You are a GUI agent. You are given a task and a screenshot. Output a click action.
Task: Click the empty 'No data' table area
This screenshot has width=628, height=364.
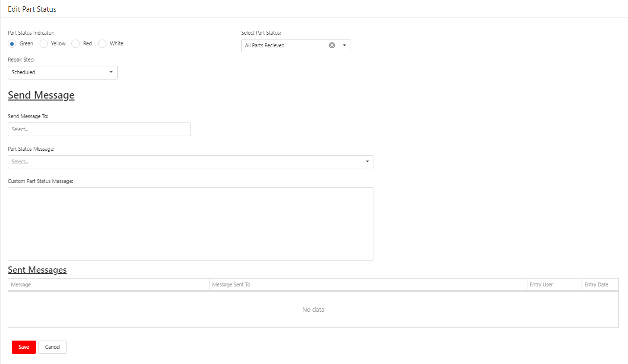313,310
